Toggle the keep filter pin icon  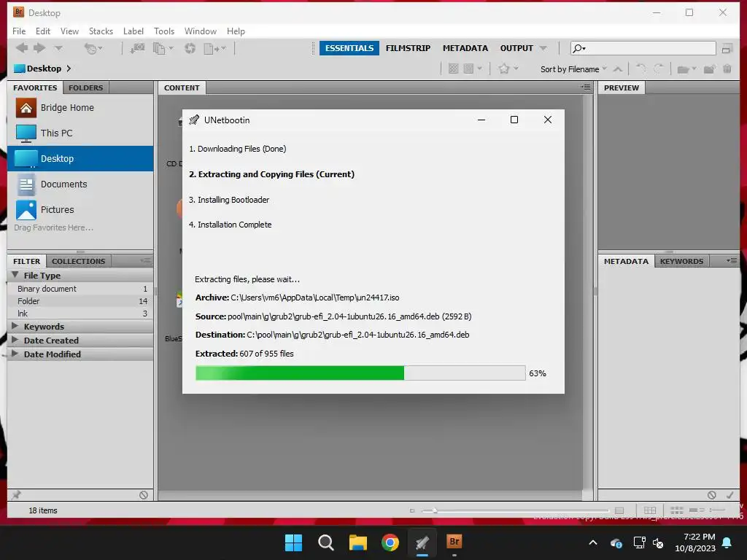(17, 495)
